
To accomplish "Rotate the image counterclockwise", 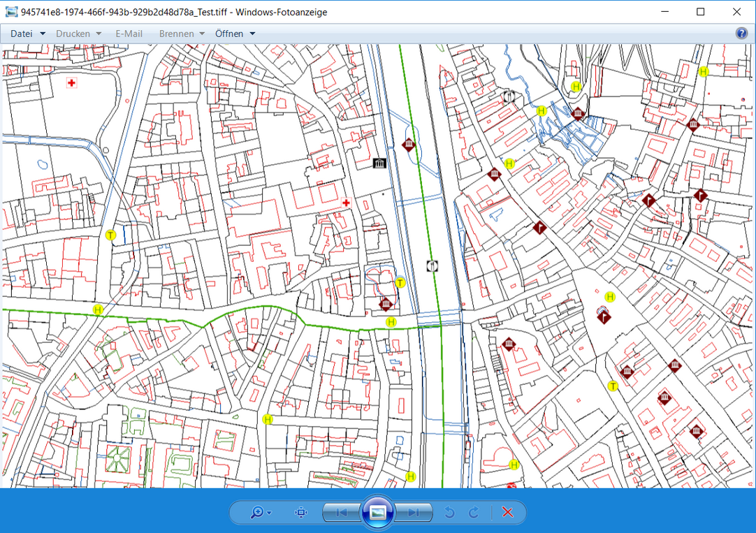I will tap(449, 512).
